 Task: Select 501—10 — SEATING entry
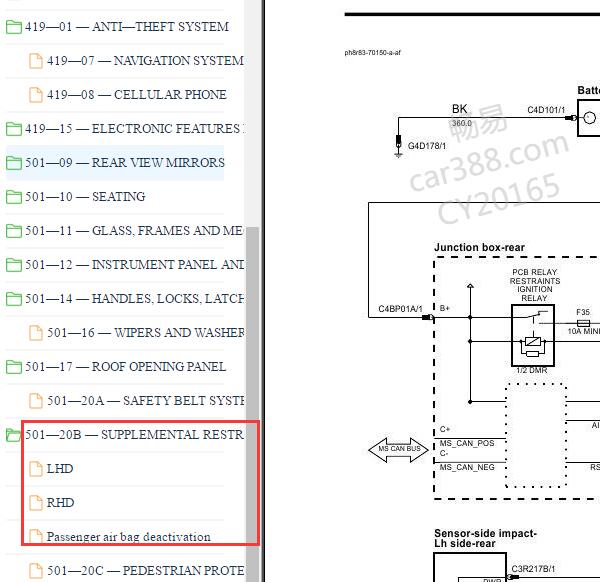85,197
